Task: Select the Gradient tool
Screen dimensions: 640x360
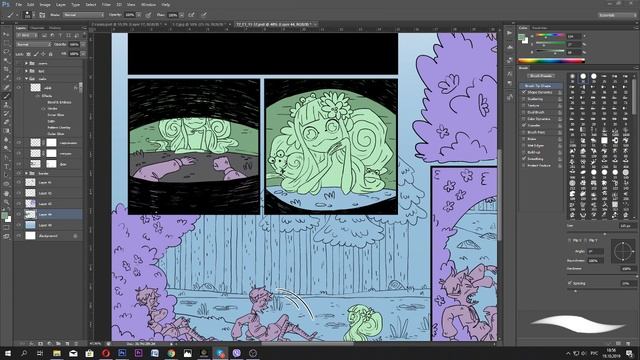Action: 6,131
